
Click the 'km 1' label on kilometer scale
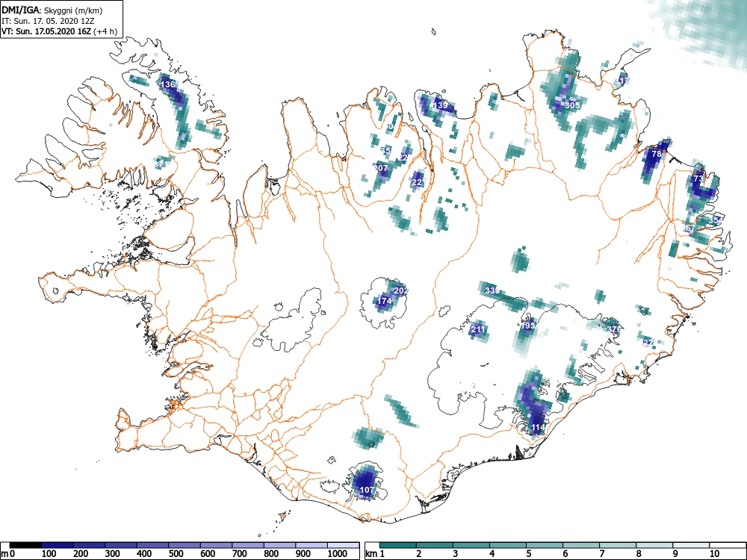376,554
